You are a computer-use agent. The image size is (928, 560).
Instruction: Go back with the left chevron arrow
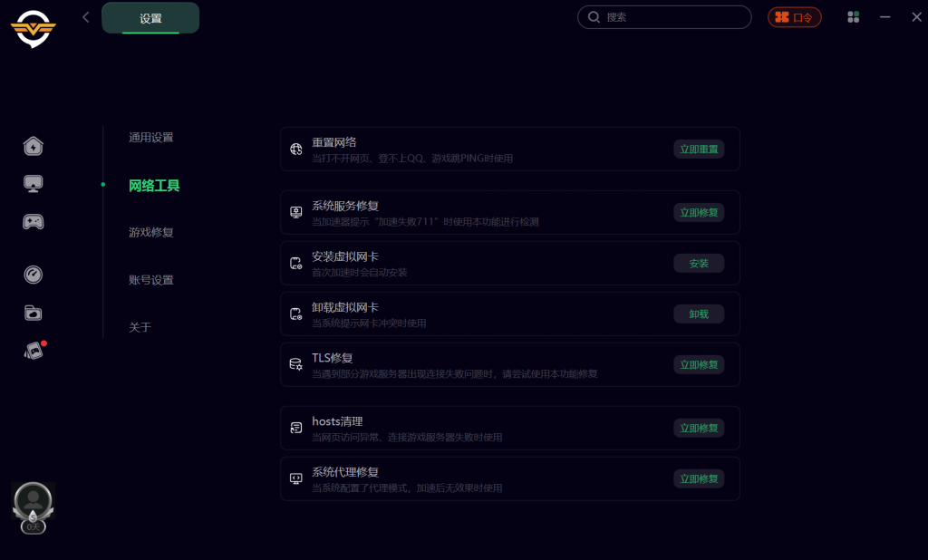pyautogui.click(x=86, y=17)
